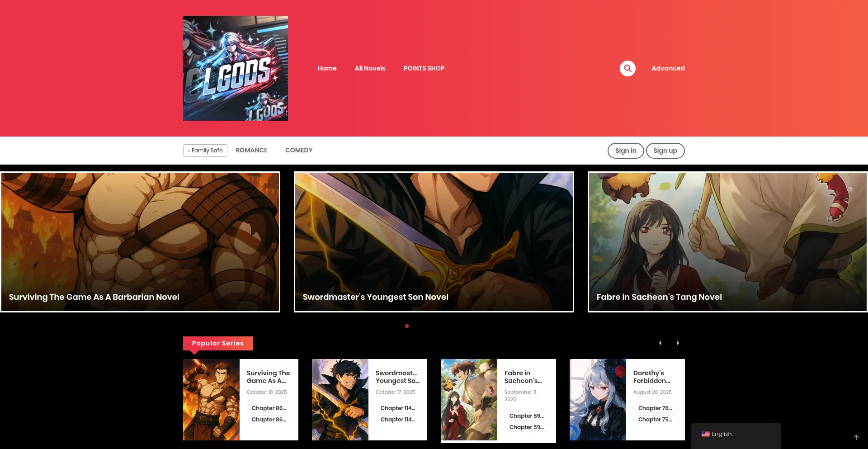Screen dimensions: 868x449
Task: Navigate to Home menu item
Action: tap(327, 68)
